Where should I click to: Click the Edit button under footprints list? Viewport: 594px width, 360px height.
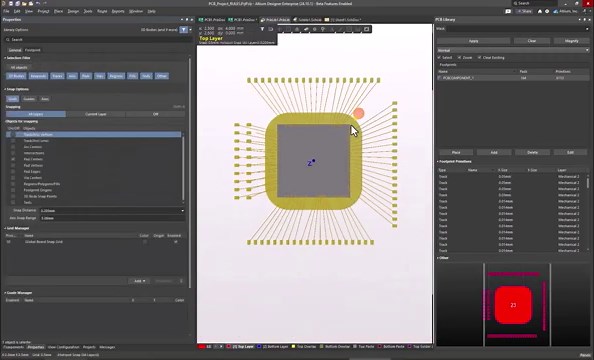pyautogui.click(x=570, y=152)
